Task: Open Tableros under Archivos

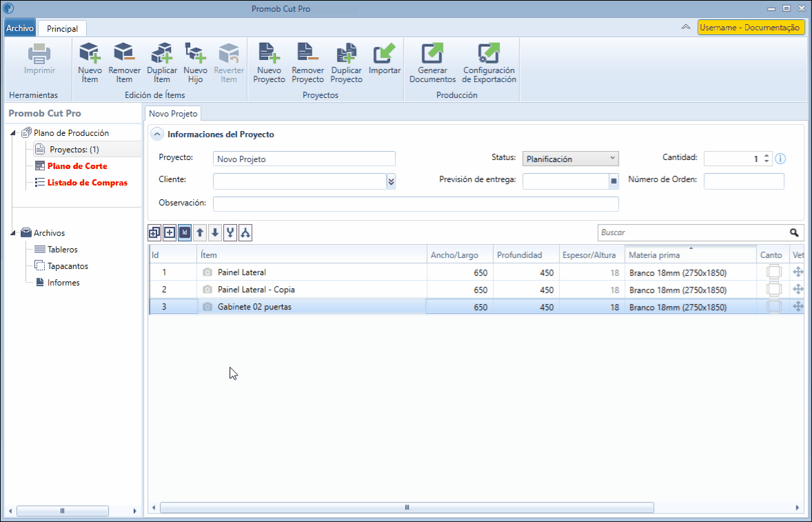Action: tap(62, 250)
